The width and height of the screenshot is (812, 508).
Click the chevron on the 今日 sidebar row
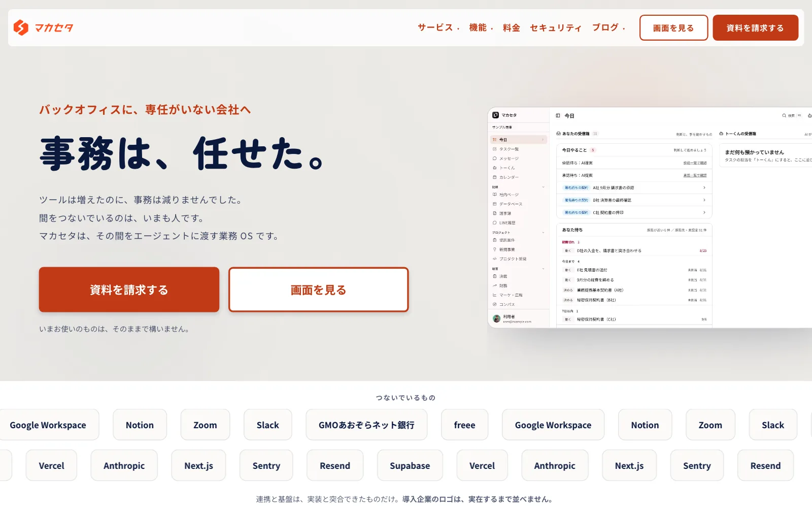543,140
